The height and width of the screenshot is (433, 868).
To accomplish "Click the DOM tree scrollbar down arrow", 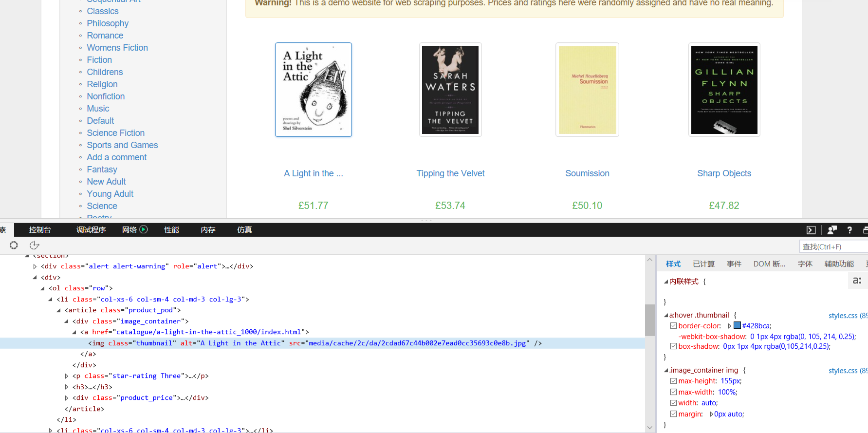I will [x=649, y=428].
